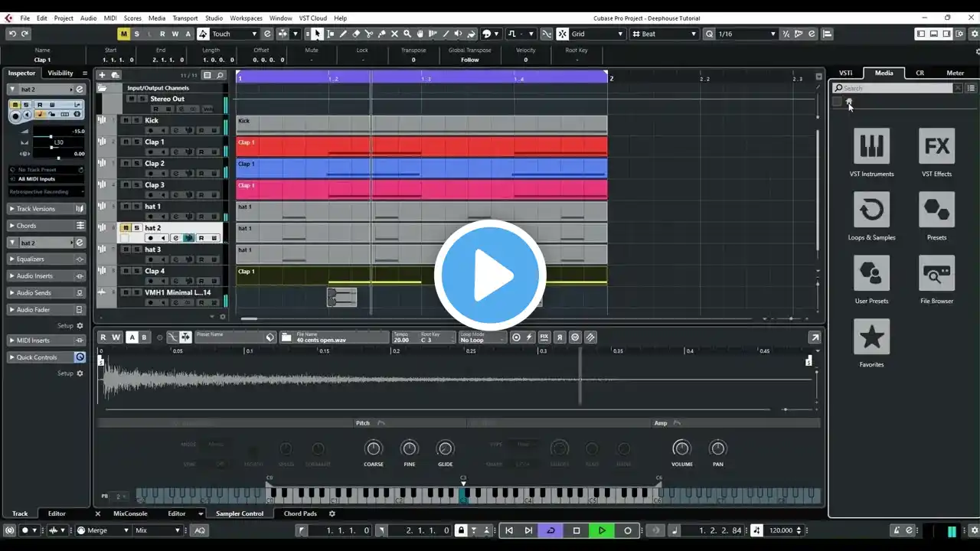Open Setup gear below Quick Controls

[x=80, y=373]
